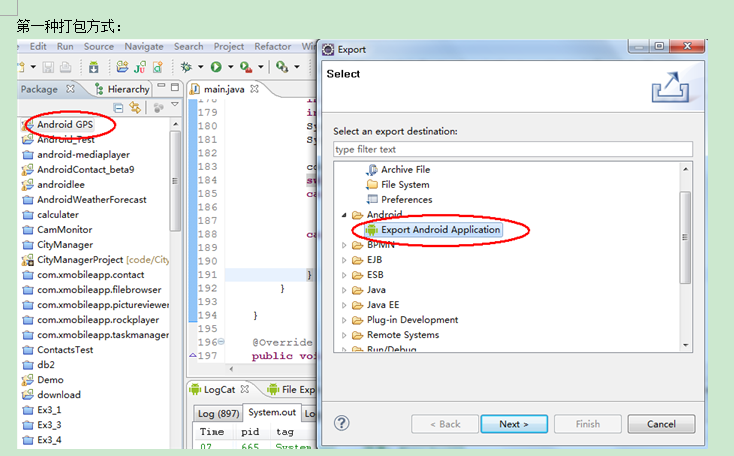Expand the Java folder
This screenshot has height=456, width=734.
pyautogui.click(x=344, y=290)
